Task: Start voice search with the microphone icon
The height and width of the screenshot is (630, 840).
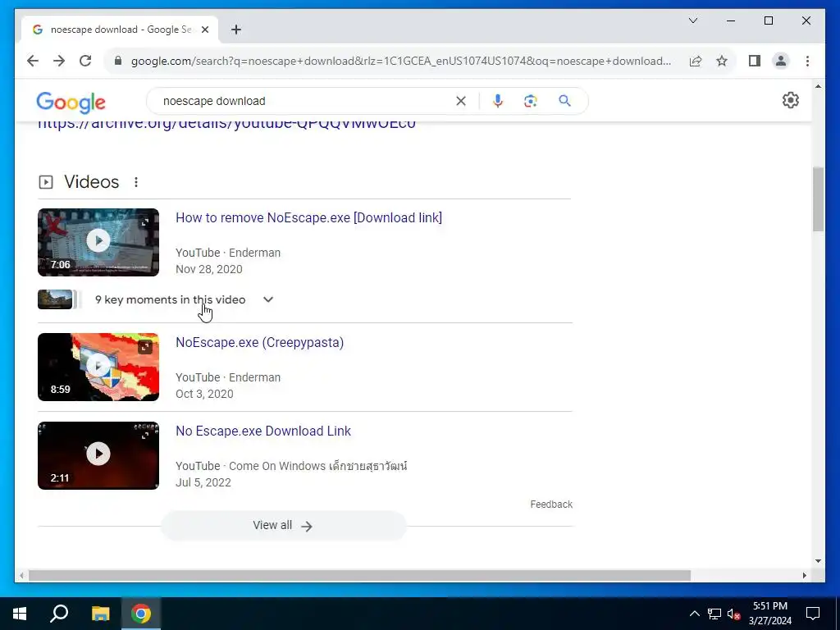Action: (498, 101)
